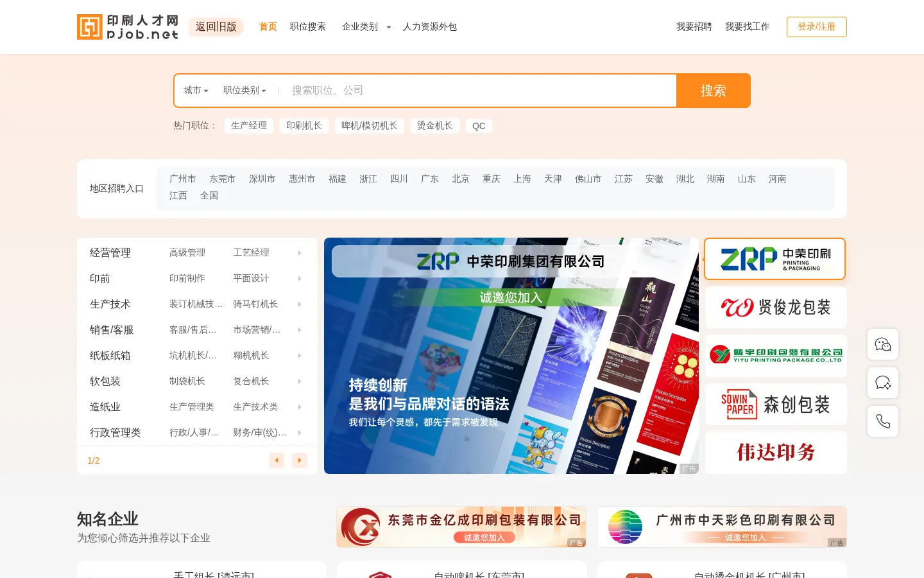Open 佛山市 regional recruitment link
The image size is (924, 578).
pyautogui.click(x=588, y=179)
